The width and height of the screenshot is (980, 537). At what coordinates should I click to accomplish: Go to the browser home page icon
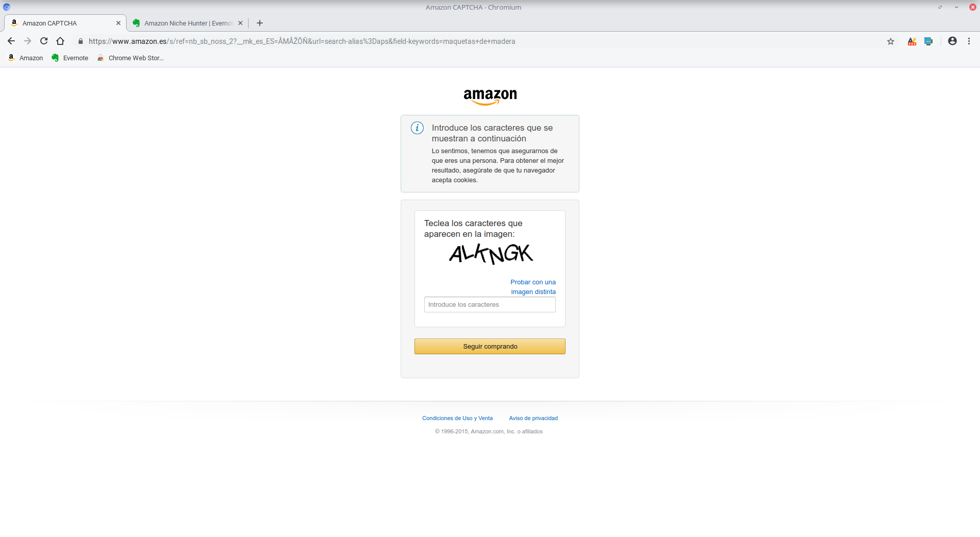pyautogui.click(x=60, y=41)
